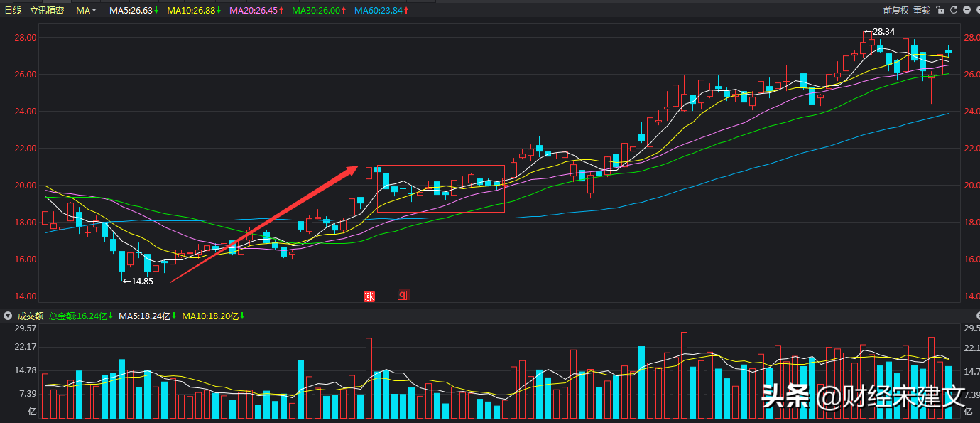Click the 14.85 low price marker

pos(141,281)
